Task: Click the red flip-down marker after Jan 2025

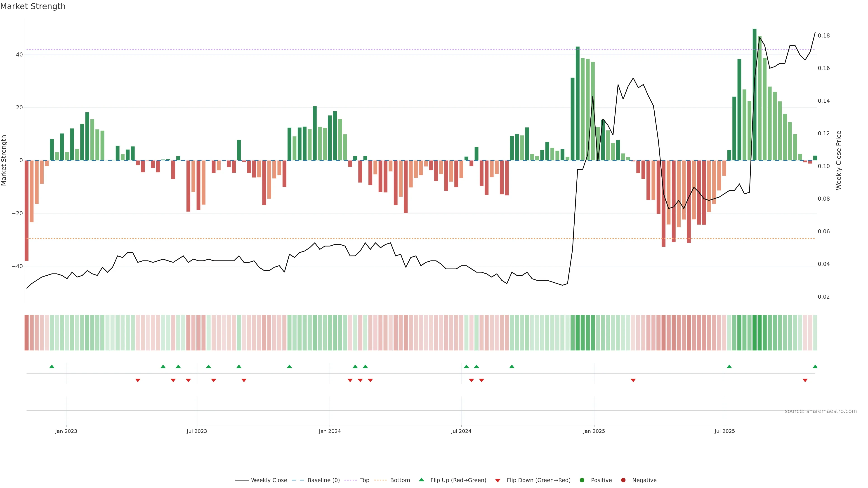Action: pos(633,380)
